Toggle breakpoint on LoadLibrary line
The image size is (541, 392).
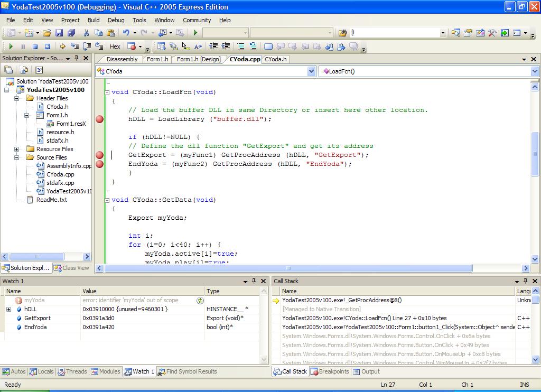[100, 119]
